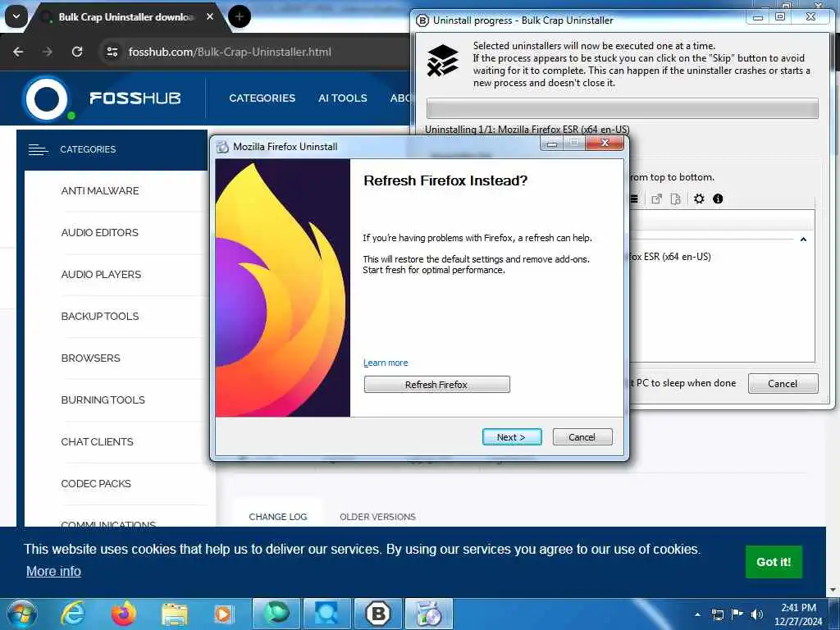Go forward in the browser
This screenshot has width=840, height=630.
coord(48,52)
